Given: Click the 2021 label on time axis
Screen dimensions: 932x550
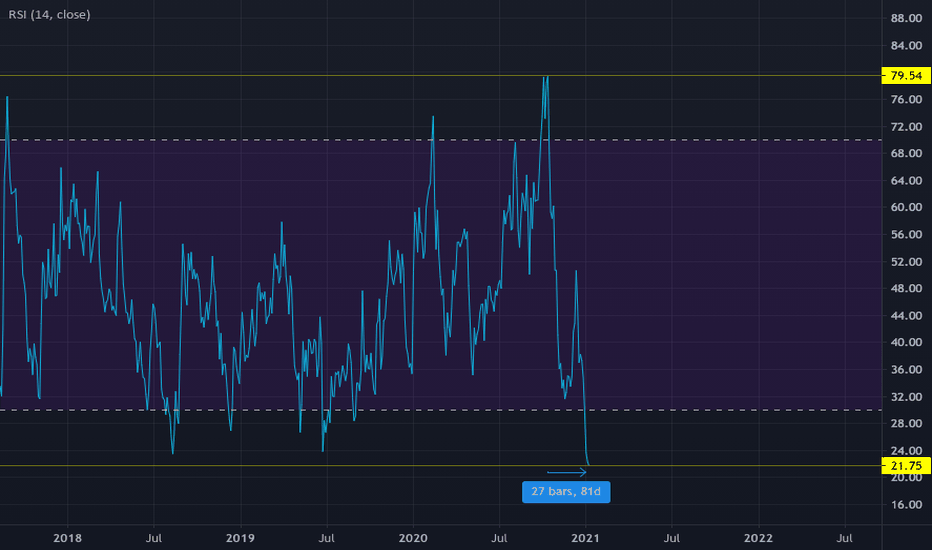Looking at the screenshot, I should [585, 538].
